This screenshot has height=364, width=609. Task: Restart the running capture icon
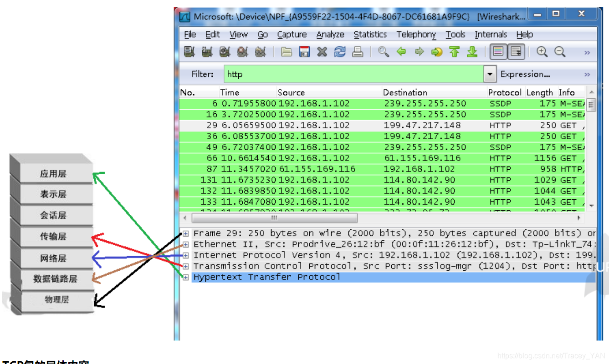click(x=260, y=52)
